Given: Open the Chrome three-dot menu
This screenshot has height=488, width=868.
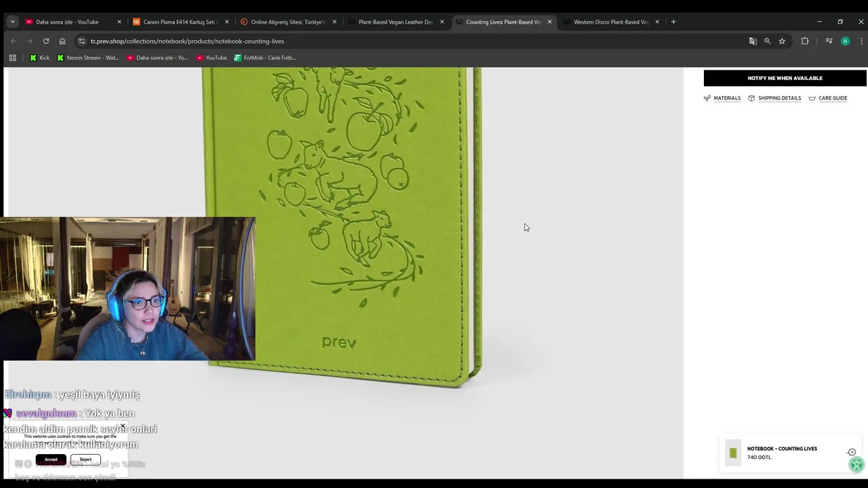Looking at the screenshot, I should [x=861, y=41].
